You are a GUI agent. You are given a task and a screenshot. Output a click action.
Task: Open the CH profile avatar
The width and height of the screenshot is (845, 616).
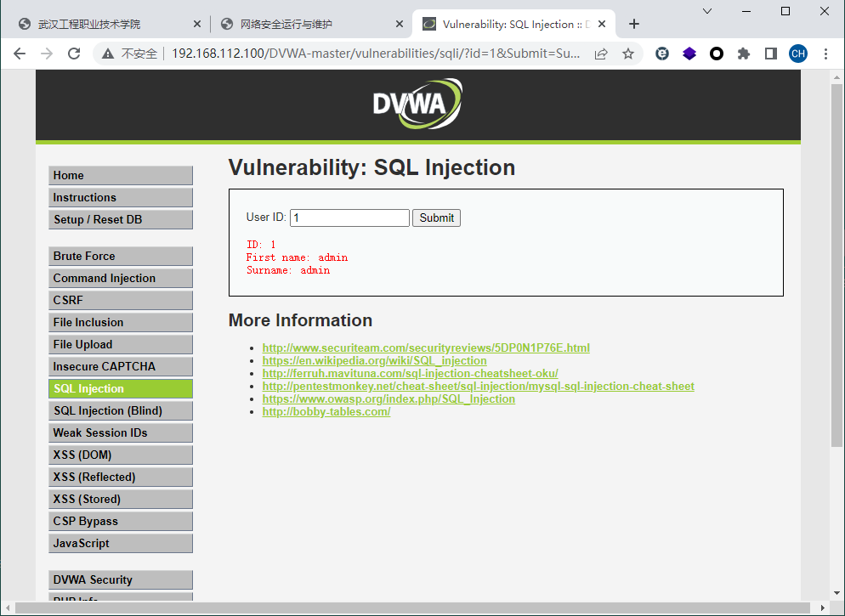tap(797, 54)
